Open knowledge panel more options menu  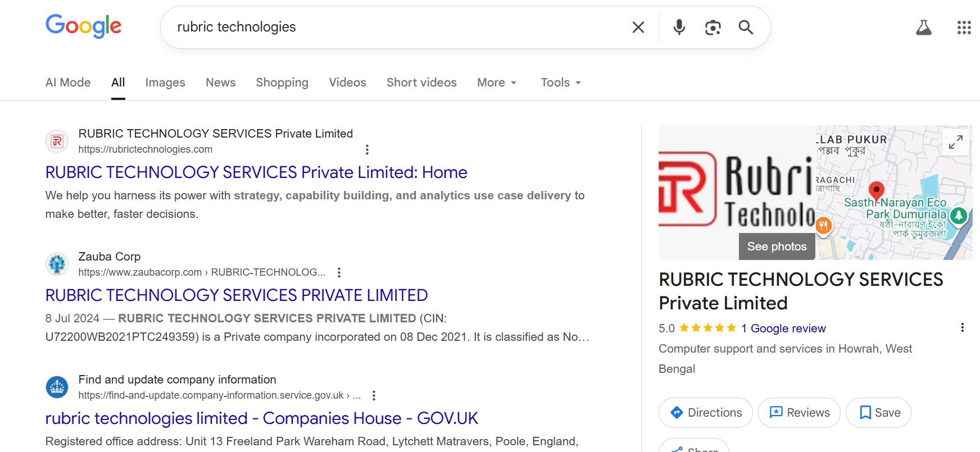pyautogui.click(x=963, y=327)
